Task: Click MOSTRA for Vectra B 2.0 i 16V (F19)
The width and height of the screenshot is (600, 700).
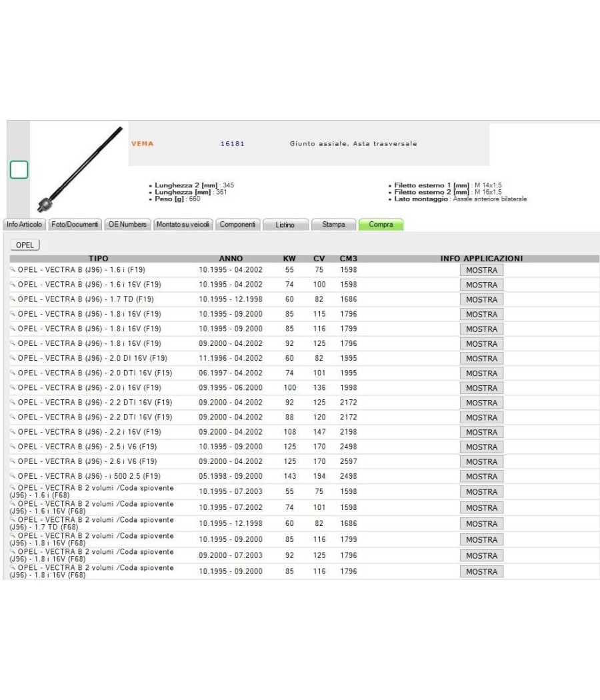Action: pos(481,388)
